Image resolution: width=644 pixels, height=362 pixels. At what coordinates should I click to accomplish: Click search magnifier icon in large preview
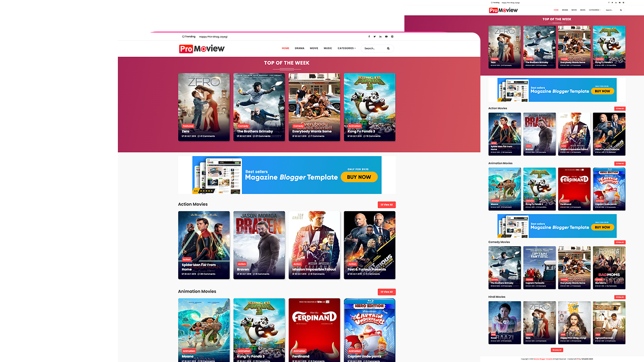[388, 49]
